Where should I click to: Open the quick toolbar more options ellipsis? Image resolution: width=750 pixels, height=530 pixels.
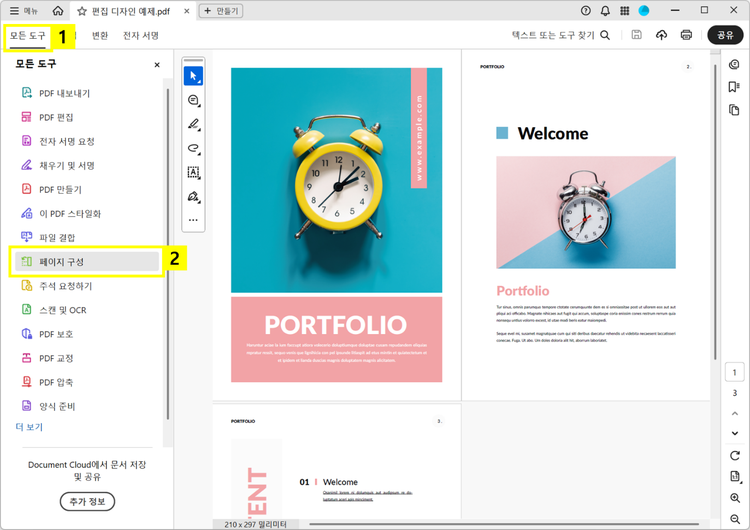(193, 221)
